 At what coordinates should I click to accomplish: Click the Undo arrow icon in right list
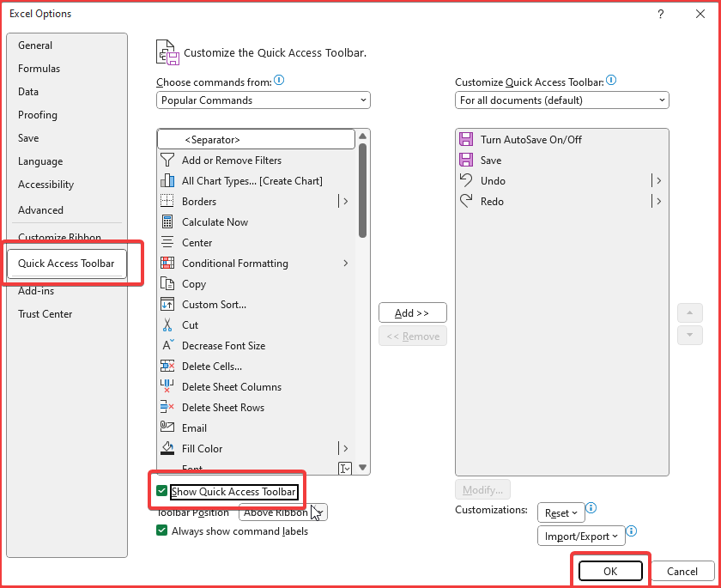(x=466, y=181)
